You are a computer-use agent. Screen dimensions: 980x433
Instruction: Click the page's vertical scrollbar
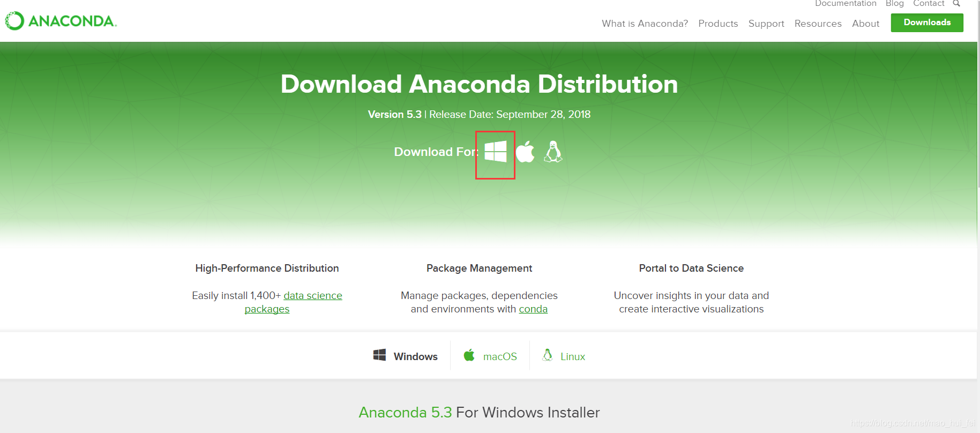pos(978,94)
